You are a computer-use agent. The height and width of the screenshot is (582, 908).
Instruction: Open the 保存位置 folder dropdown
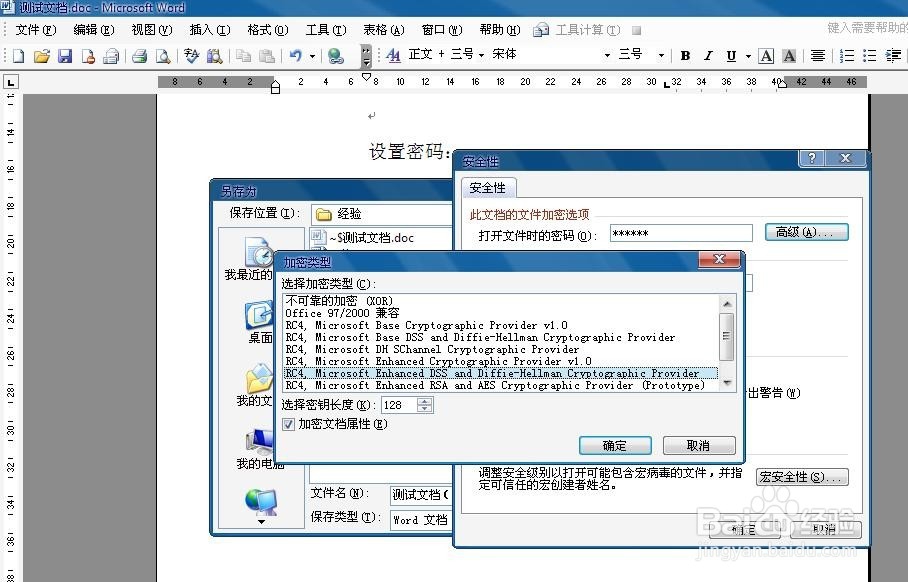(381, 214)
